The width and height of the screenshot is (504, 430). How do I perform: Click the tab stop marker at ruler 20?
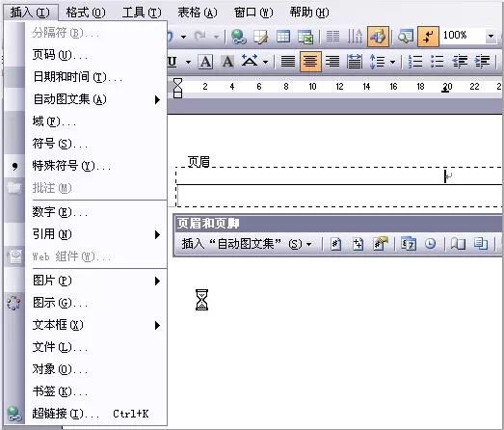point(445,91)
